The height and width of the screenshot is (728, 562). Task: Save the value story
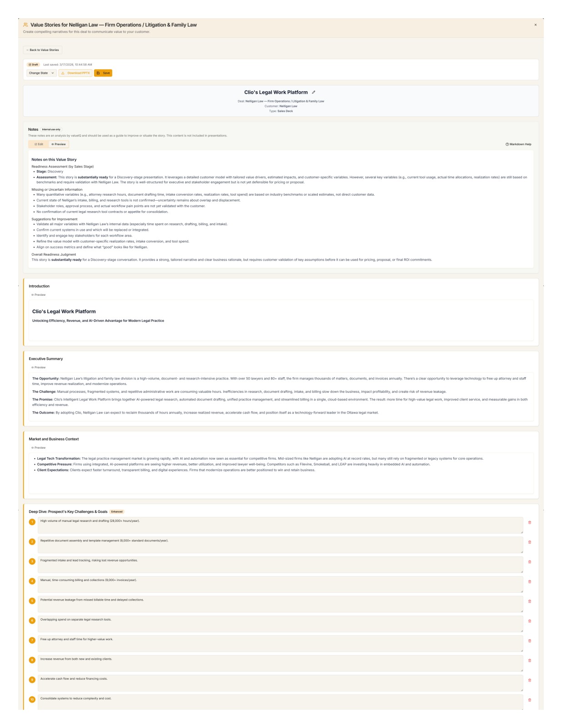103,73
